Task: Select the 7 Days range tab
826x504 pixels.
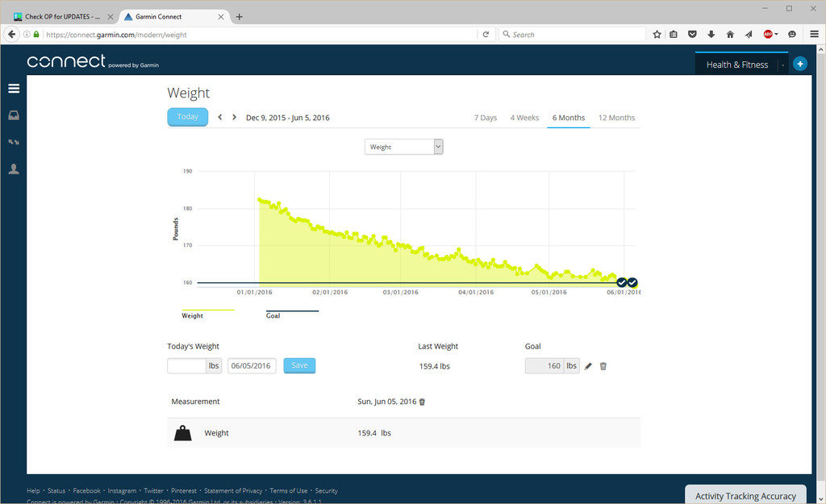Action: pyautogui.click(x=485, y=118)
